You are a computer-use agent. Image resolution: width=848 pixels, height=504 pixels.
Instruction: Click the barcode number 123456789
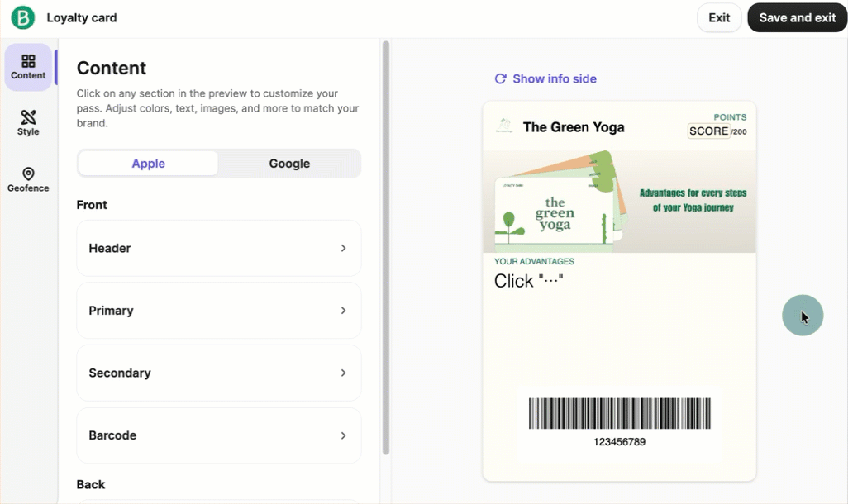point(619,442)
